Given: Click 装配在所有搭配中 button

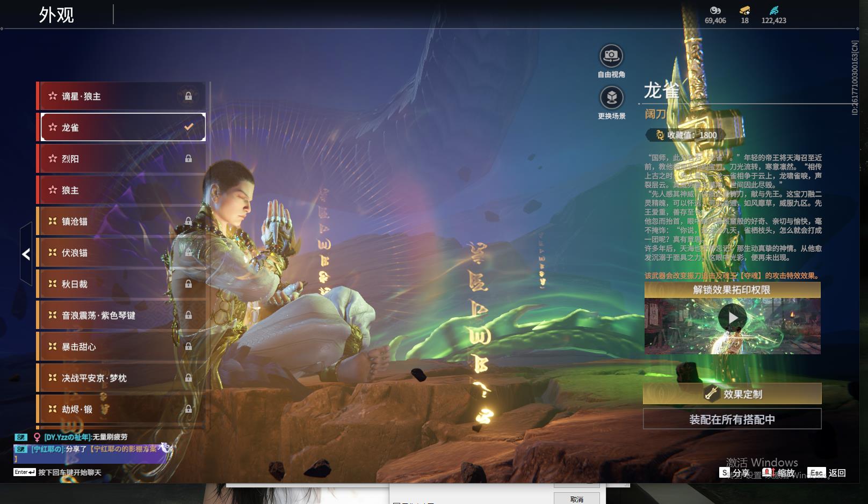Looking at the screenshot, I should 732,419.
